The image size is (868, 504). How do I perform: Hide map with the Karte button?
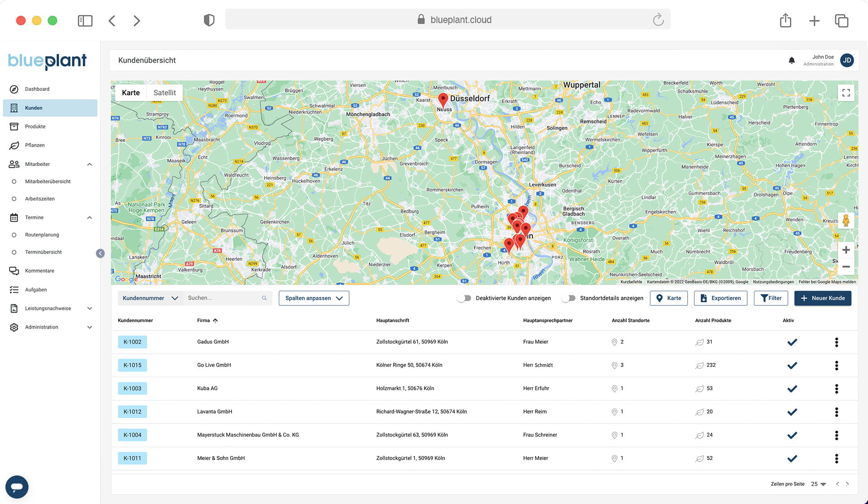669,298
